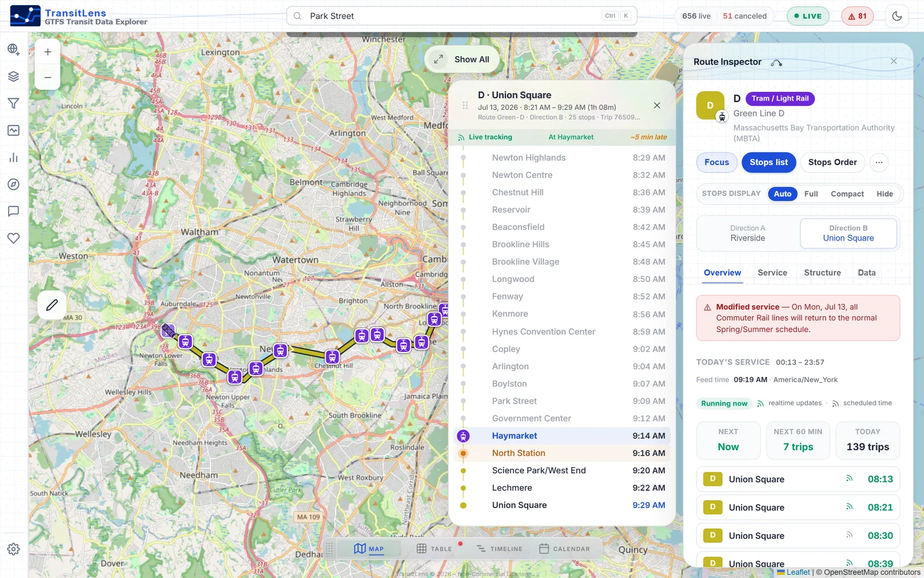Toggle dark mode moon icon
The image size is (924, 578).
pos(897,16)
